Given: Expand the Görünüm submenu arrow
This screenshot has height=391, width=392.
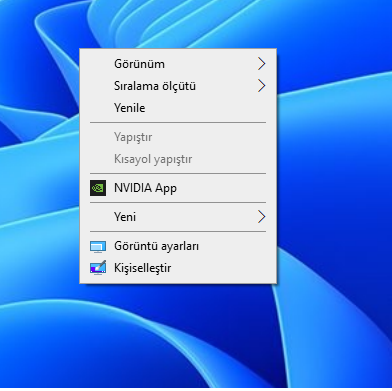Looking at the screenshot, I should 262,63.
